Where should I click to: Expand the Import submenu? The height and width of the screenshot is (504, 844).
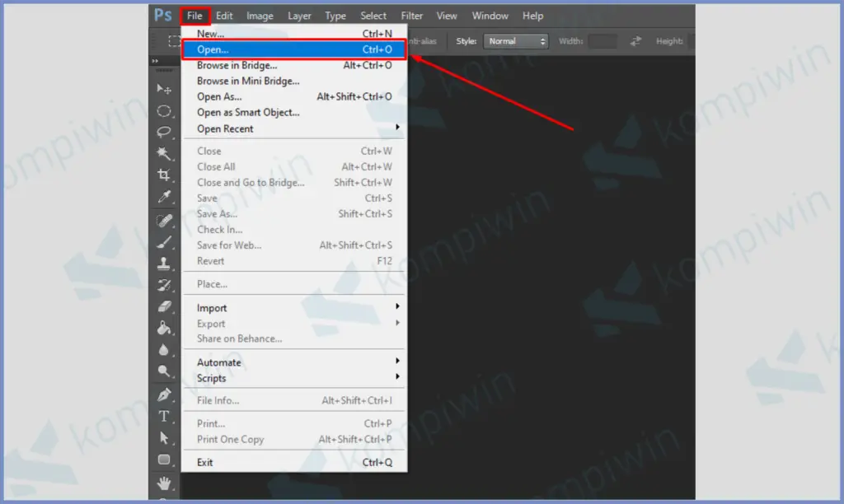coord(294,308)
